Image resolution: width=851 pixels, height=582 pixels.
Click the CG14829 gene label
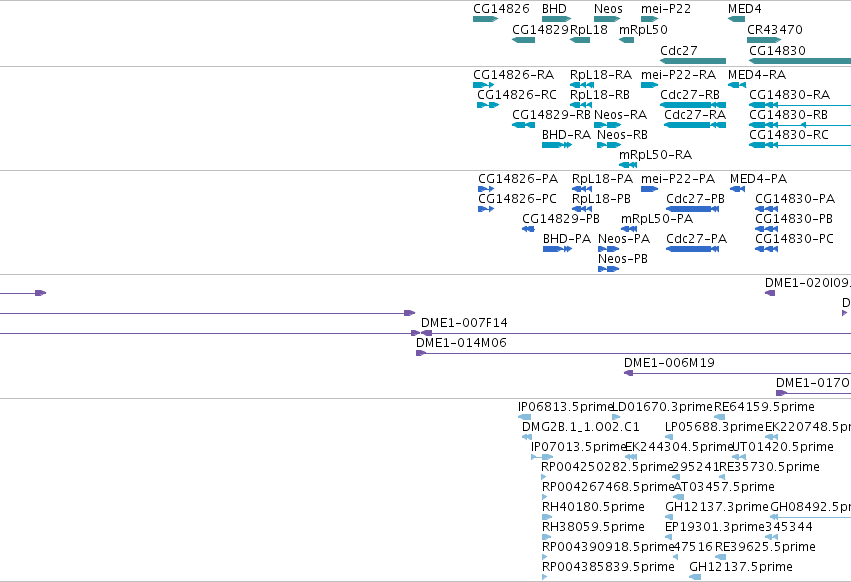coord(541,29)
